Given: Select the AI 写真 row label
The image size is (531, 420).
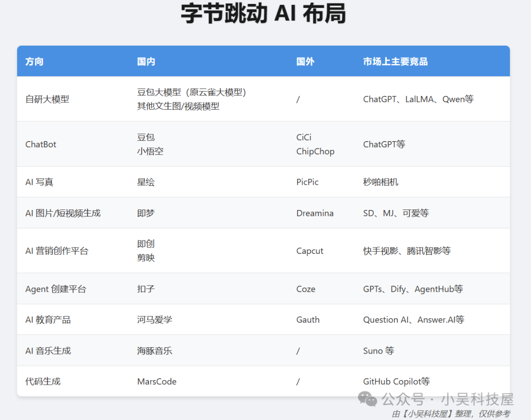Looking at the screenshot, I should point(39,182).
